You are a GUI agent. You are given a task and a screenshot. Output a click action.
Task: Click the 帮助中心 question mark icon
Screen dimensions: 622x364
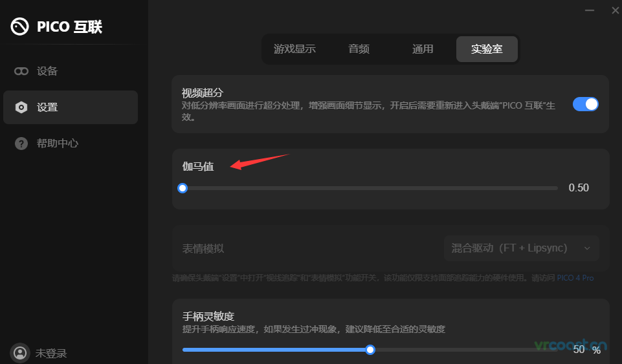(x=21, y=144)
